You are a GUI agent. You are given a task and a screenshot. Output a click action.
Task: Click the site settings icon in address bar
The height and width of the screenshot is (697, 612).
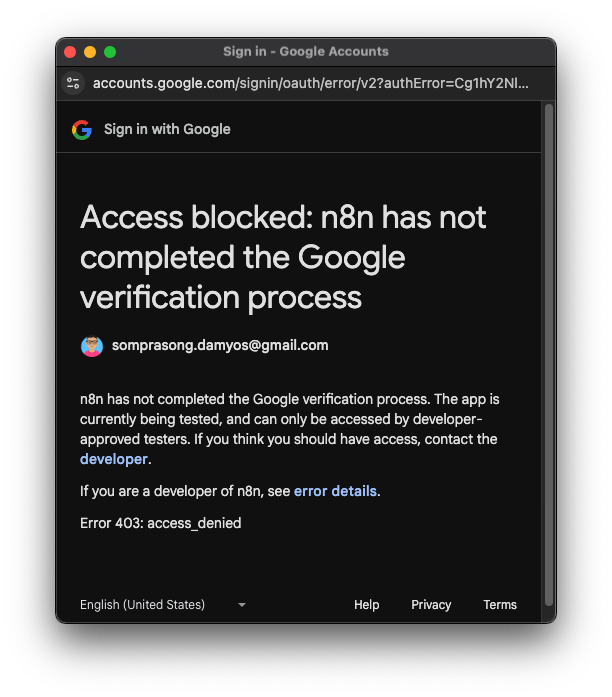pos(73,83)
